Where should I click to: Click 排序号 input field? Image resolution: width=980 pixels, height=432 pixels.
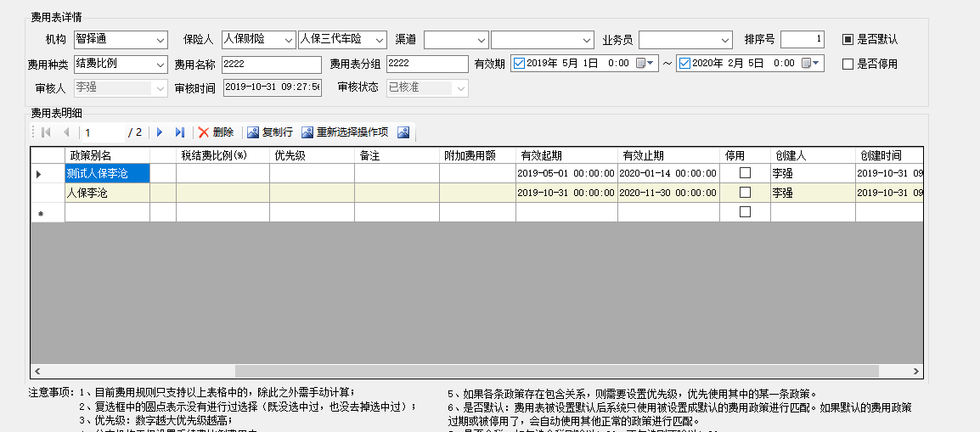pyautogui.click(x=803, y=40)
